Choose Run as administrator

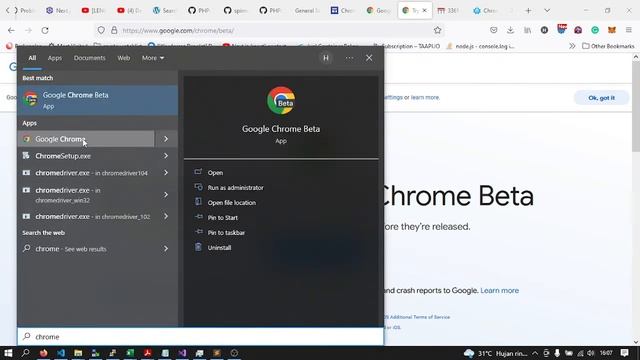click(x=236, y=188)
